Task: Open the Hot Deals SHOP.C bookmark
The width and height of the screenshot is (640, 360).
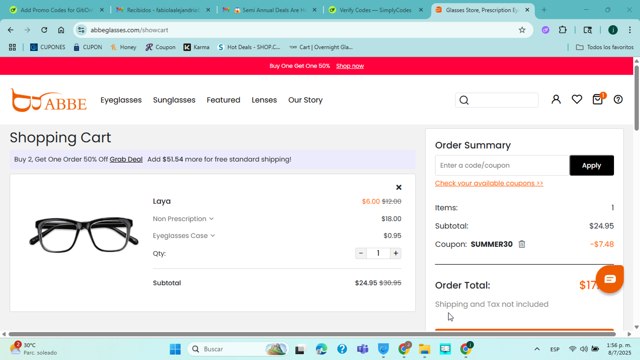Action: coord(249,47)
